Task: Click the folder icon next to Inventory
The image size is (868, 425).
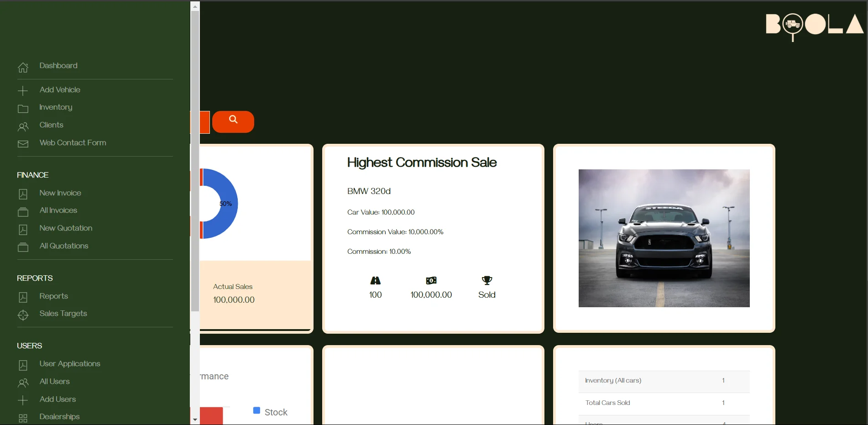Action: 23,109
